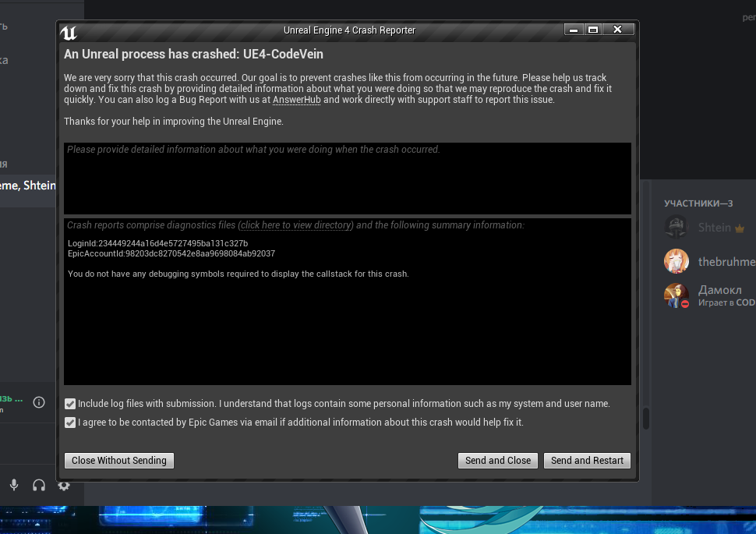Uncheck agree to be contacted by Epic Games

(x=70, y=423)
